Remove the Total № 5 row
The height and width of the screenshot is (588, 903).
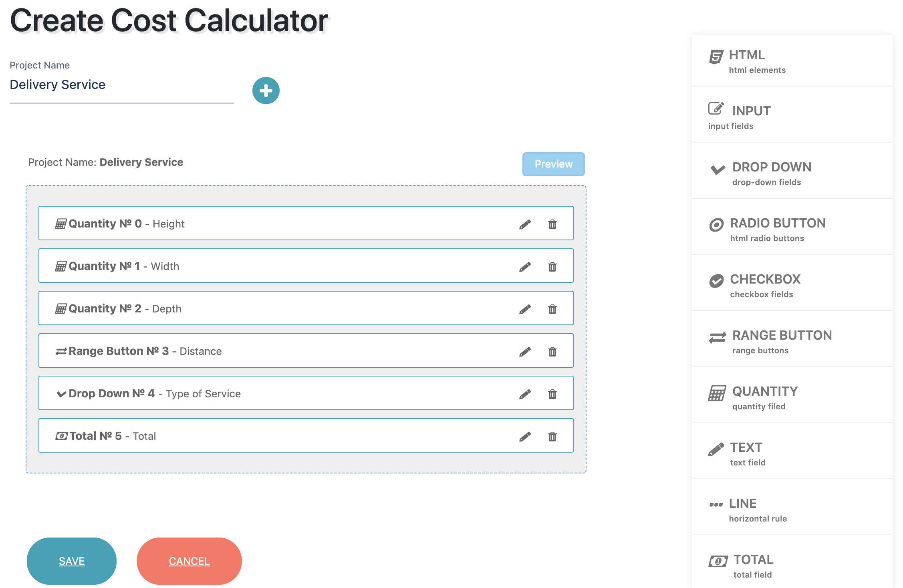tap(552, 437)
